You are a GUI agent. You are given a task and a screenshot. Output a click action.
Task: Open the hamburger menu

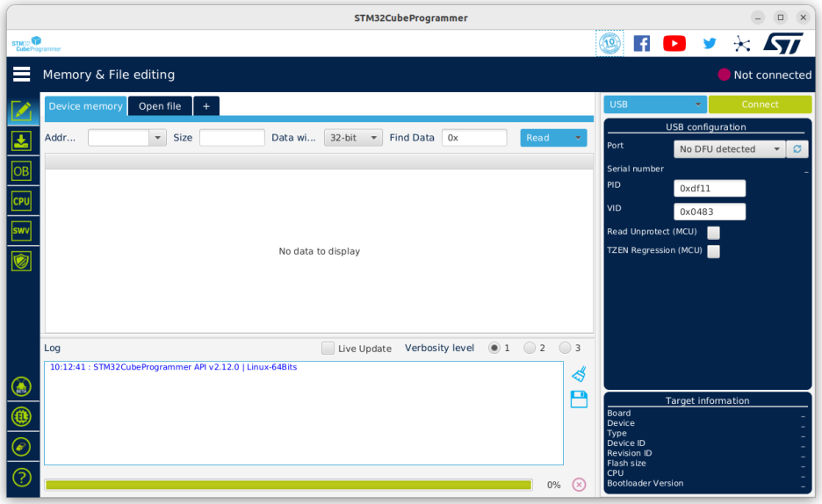tap(21, 75)
